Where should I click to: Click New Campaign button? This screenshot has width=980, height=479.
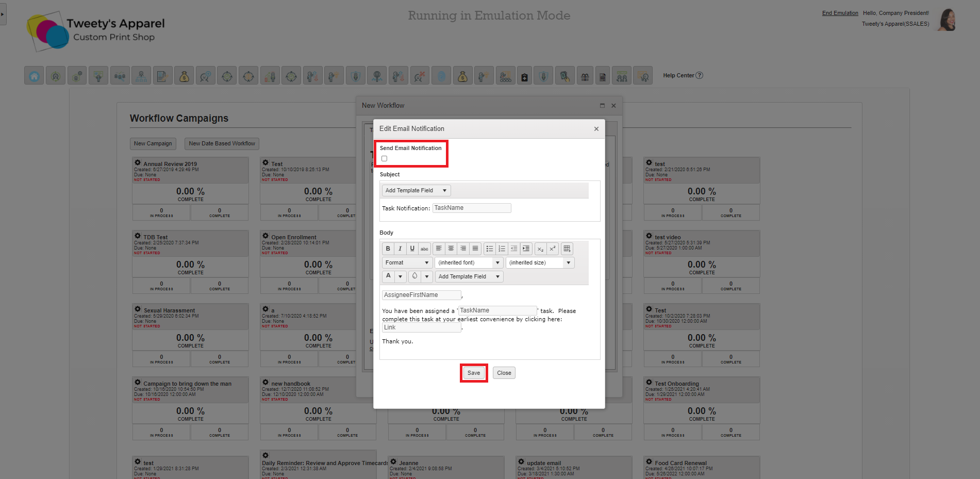coord(153,143)
